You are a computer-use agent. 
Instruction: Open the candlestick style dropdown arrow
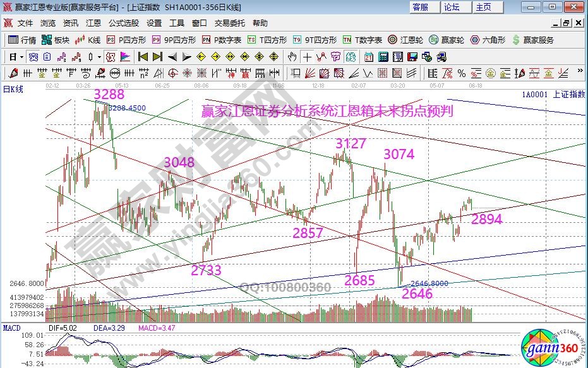[99, 56]
